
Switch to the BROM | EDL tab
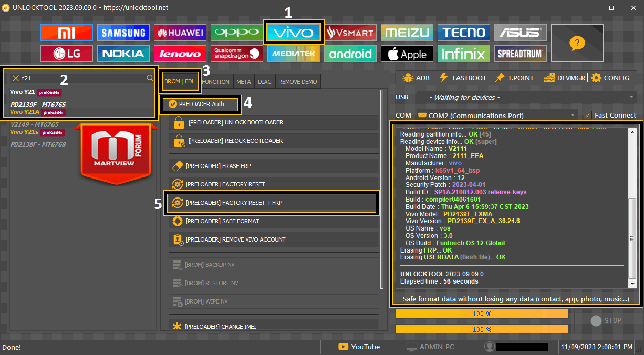click(180, 81)
